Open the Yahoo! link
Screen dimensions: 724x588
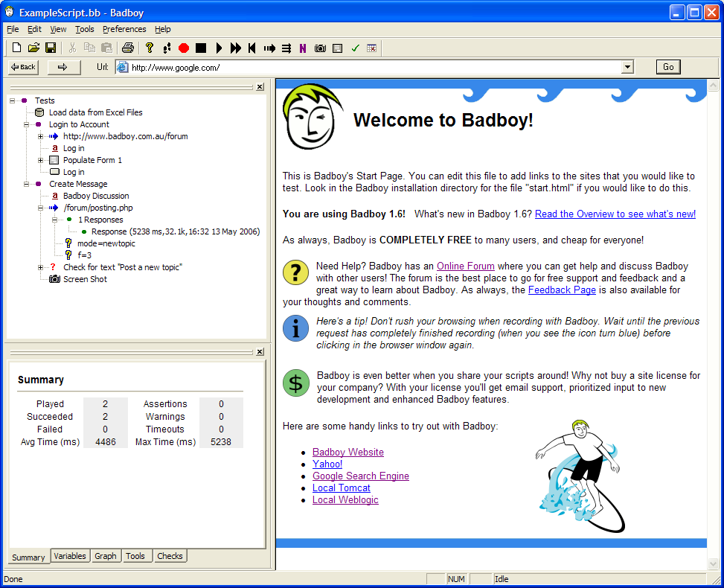pos(327,464)
